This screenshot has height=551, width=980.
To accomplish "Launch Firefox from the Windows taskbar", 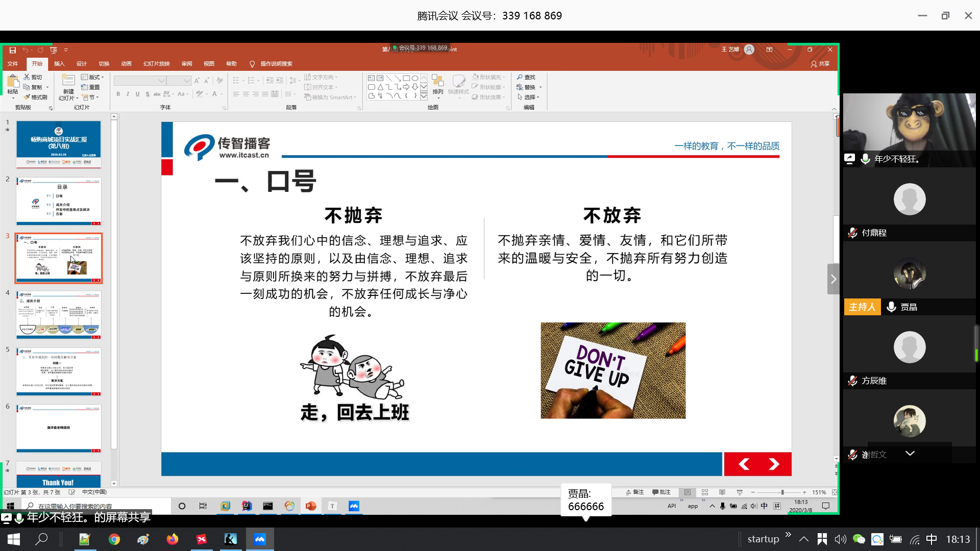I will click(x=173, y=539).
